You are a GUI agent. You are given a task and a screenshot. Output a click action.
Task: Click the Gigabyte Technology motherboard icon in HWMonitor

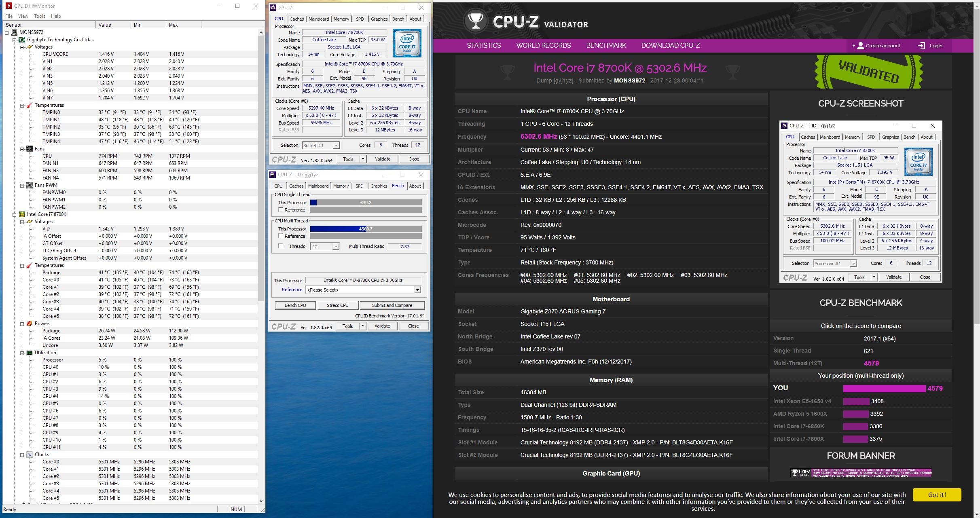click(22, 40)
